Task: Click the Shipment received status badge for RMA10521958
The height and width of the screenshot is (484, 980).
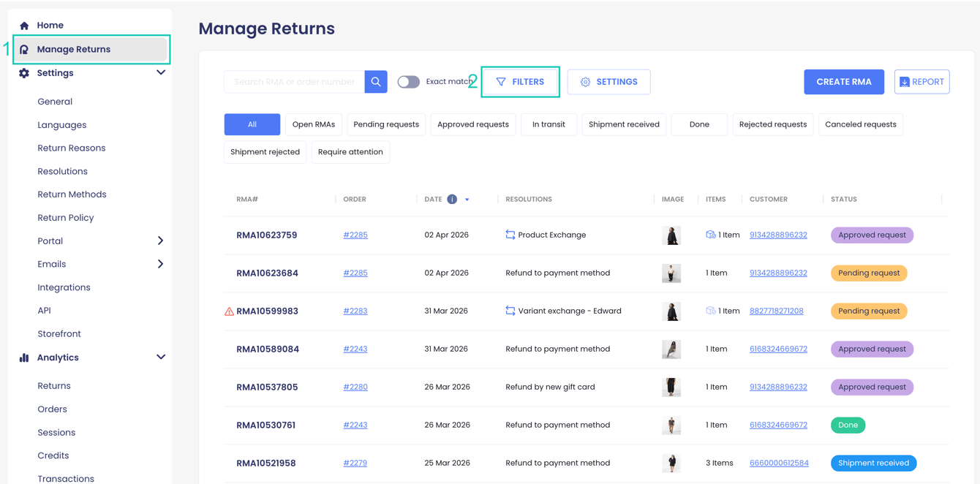Action: (x=873, y=463)
